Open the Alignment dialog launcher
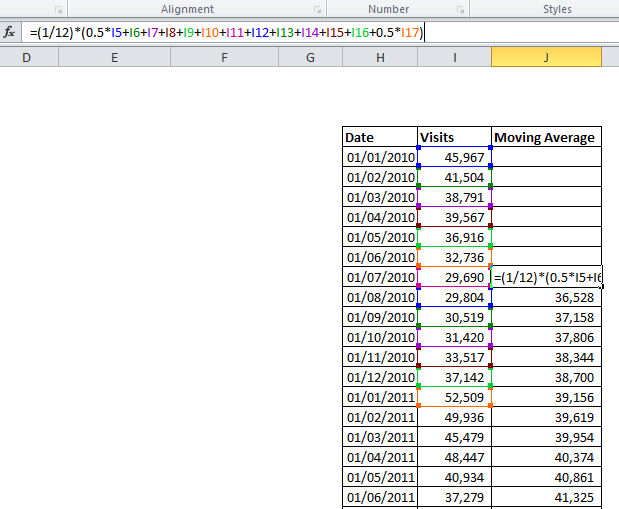Viewport: 619px width, 509px height. tap(310, 9)
